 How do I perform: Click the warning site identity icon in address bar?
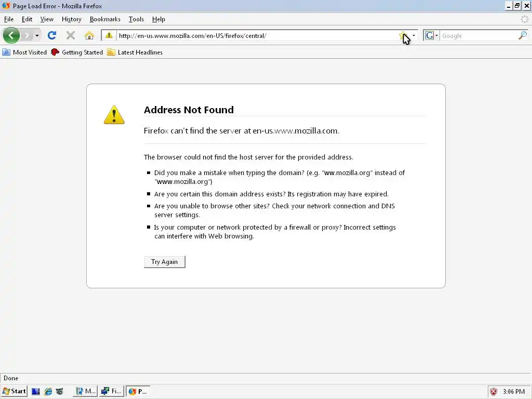(x=109, y=35)
